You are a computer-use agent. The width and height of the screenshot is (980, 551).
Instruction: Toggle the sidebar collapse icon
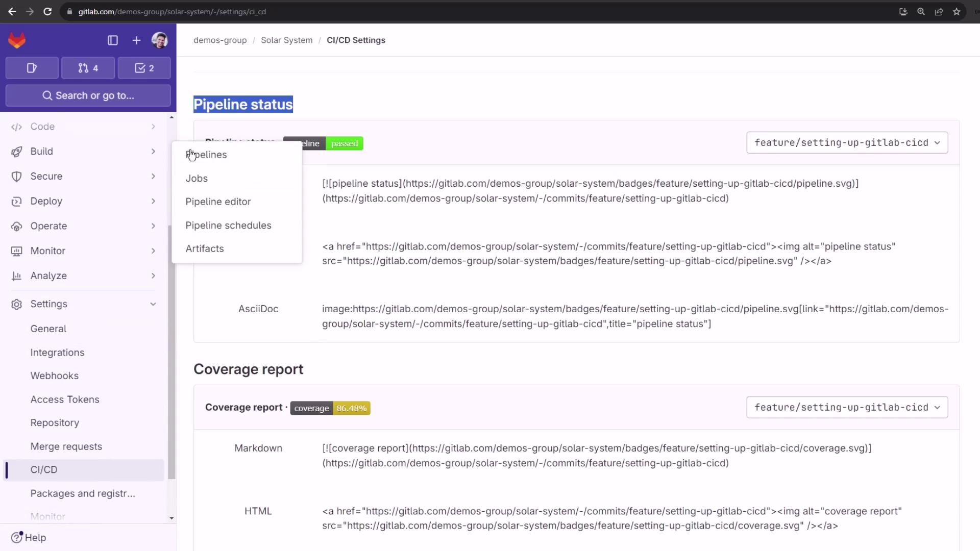pyautogui.click(x=113, y=40)
